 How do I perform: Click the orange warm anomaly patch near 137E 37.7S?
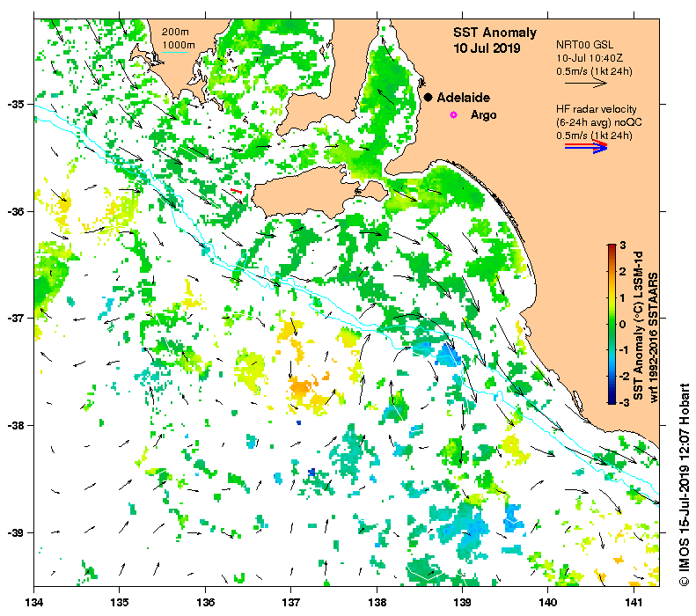(x=302, y=387)
